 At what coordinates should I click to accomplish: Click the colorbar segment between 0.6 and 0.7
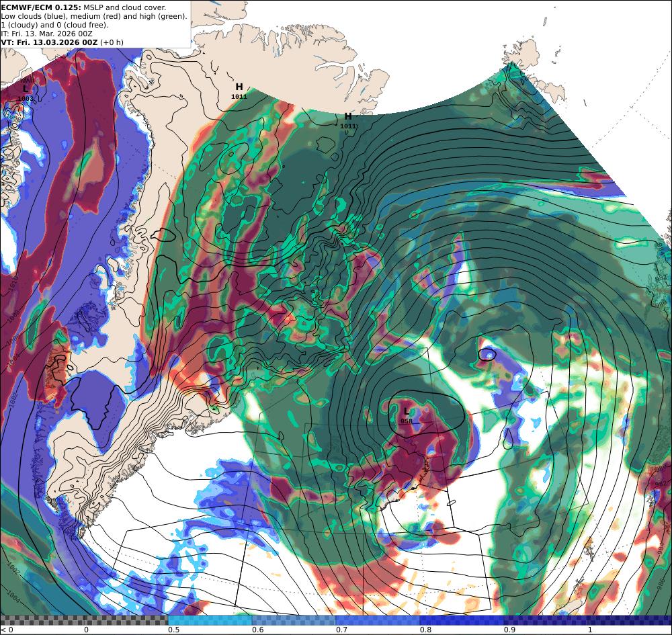pos(294,620)
